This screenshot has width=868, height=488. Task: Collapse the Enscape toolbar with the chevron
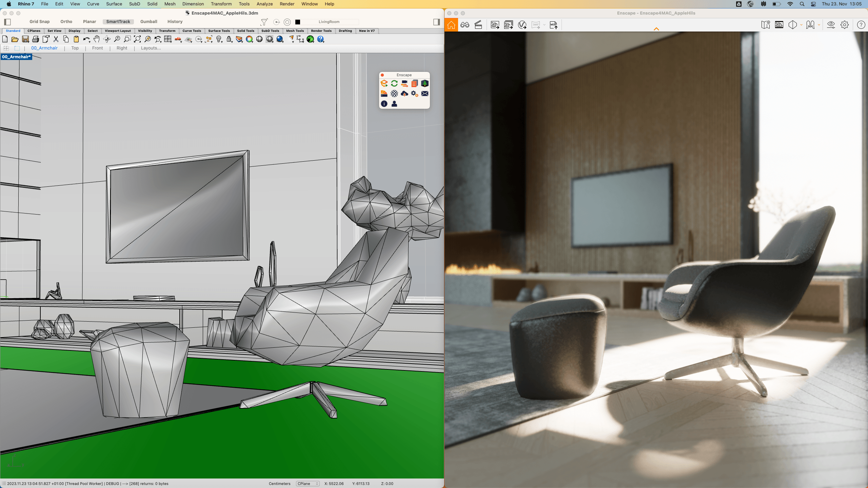coord(657,29)
